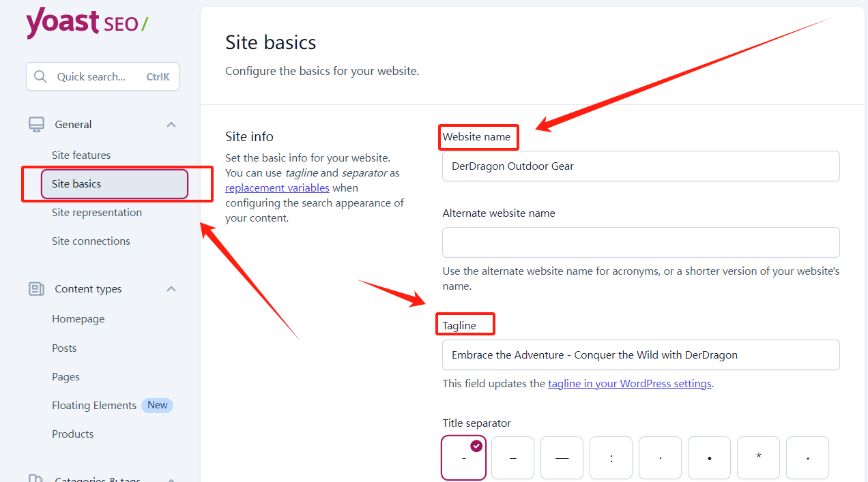
Task: Click the General monitor icon
Action: tap(36, 124)
